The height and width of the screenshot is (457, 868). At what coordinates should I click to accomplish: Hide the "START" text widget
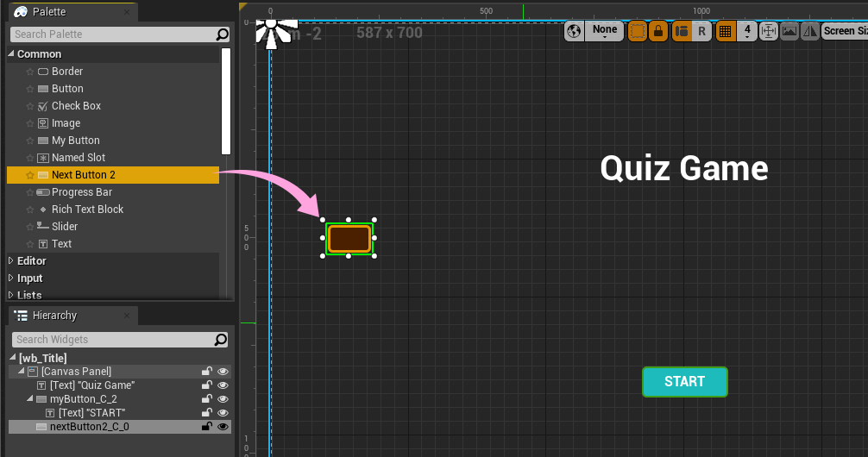coord(223,413)
